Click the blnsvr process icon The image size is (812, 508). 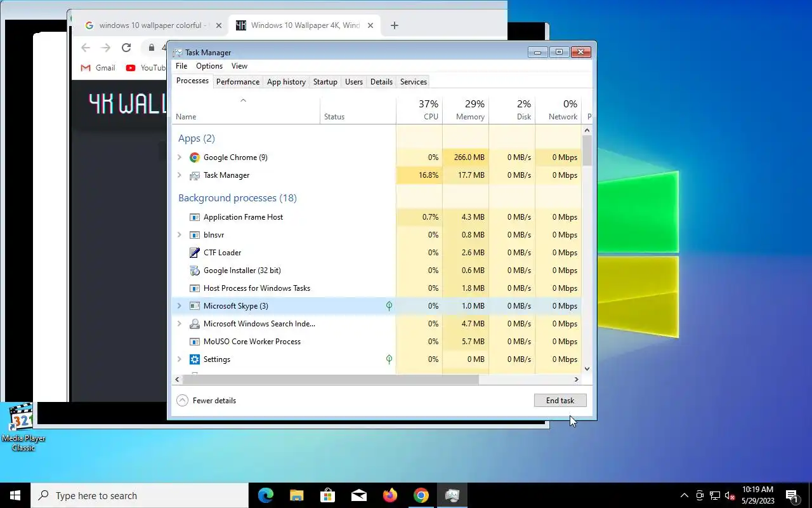click(195, 235)
